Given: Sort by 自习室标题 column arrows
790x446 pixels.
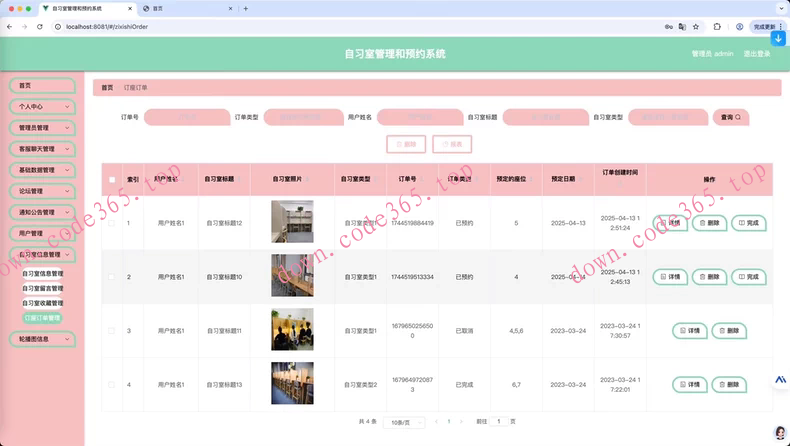Looking at the screenshot, I should (239, 179).
